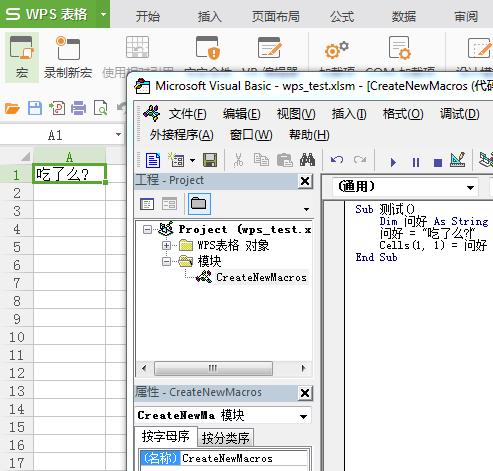Click the select-all corner of the WPS sheet

tap(25, 156)
